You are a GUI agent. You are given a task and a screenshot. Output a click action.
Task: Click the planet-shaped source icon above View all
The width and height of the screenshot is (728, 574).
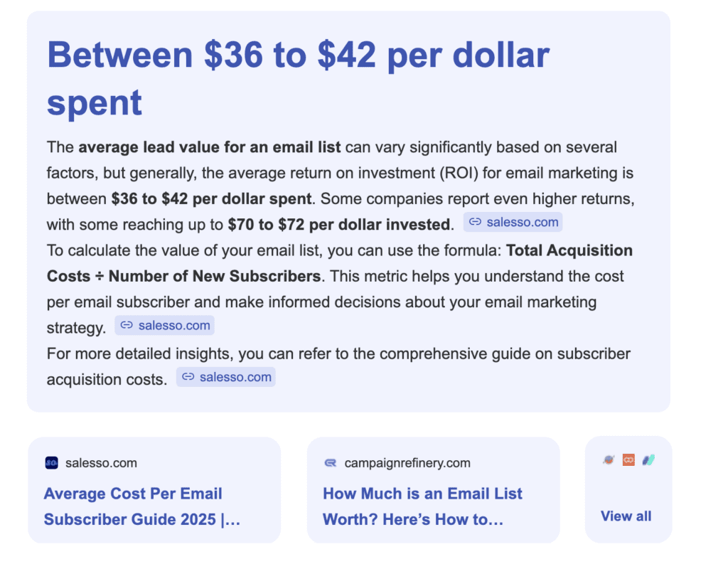click(609, 460)
